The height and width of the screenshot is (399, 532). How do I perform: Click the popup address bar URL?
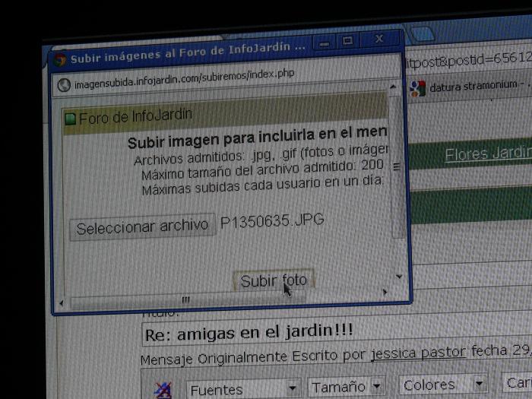[184, 79]
